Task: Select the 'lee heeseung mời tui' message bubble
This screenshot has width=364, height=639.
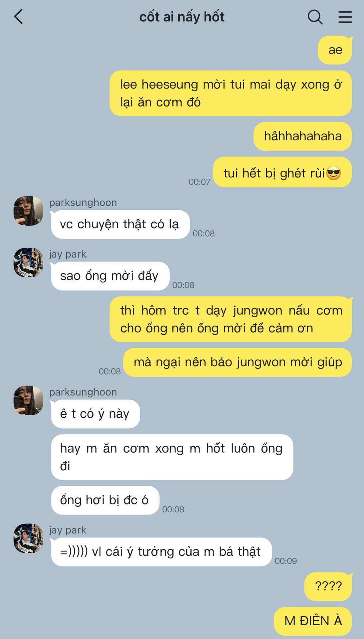Action: tap(231, 93)
